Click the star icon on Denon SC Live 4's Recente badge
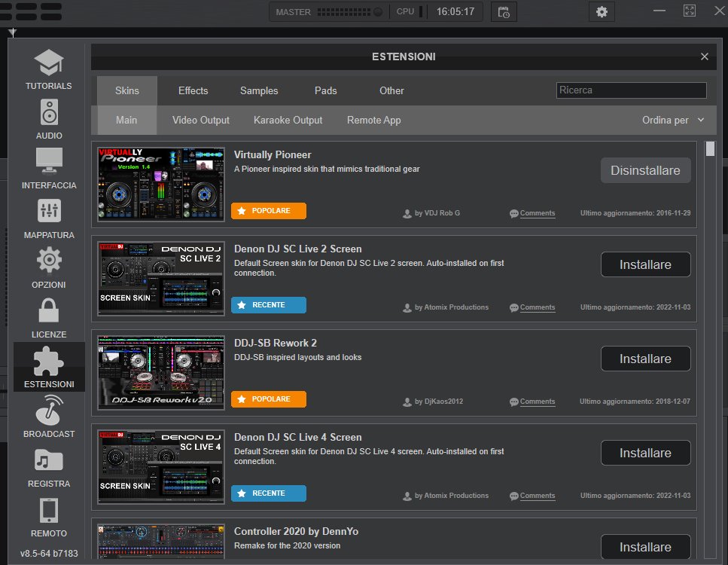Viewport: 728px width, 565px height. 242,493
